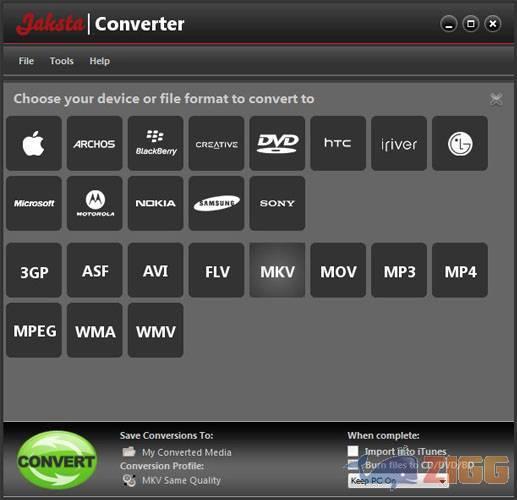The height and width of the screenshot is (500, 517).
Task: Select the MP3 format tile
Action: (399, 270)
